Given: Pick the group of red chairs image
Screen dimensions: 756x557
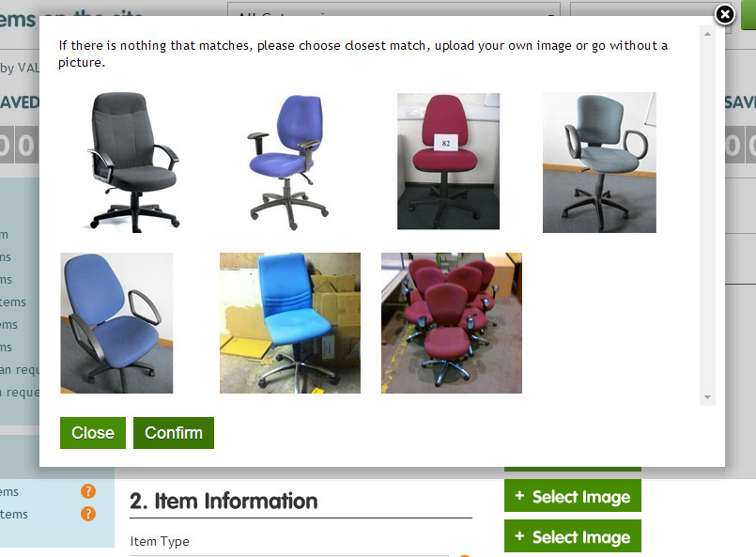Looking at the screenshot, I should [452, 323].
